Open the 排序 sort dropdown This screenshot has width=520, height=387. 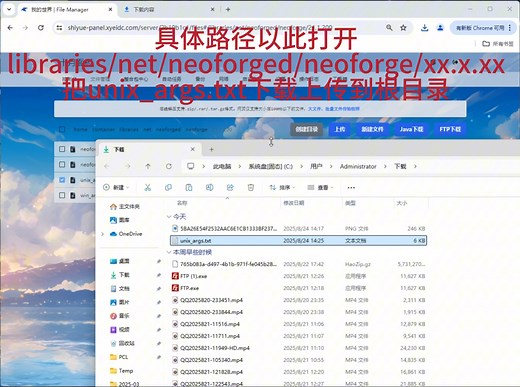click(282, 187)
